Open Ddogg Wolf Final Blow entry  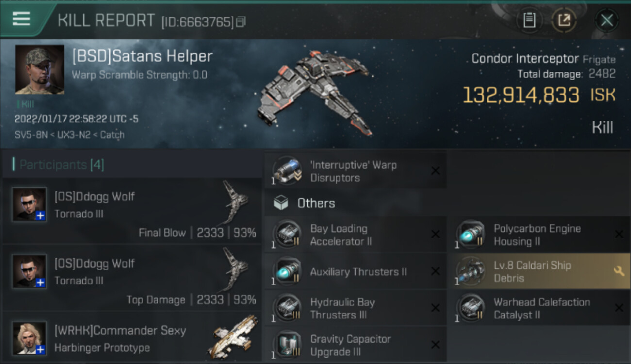[x=133, y=211]
